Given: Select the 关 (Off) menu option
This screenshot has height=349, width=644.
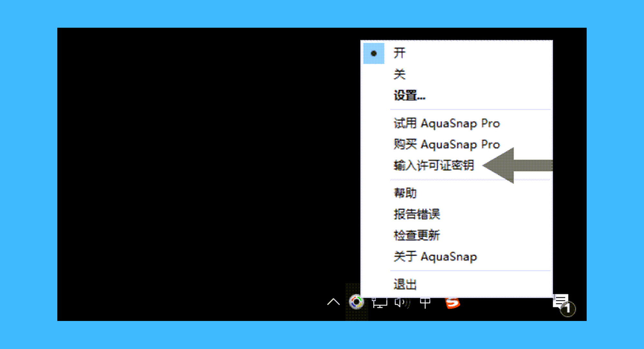Looking at the screenshot, I should tap(457, 74).
